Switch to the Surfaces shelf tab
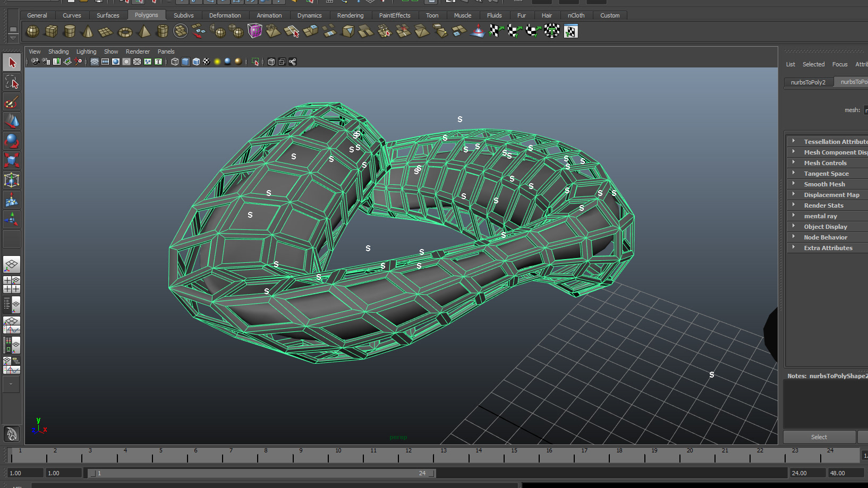 [x=108, y=15]
